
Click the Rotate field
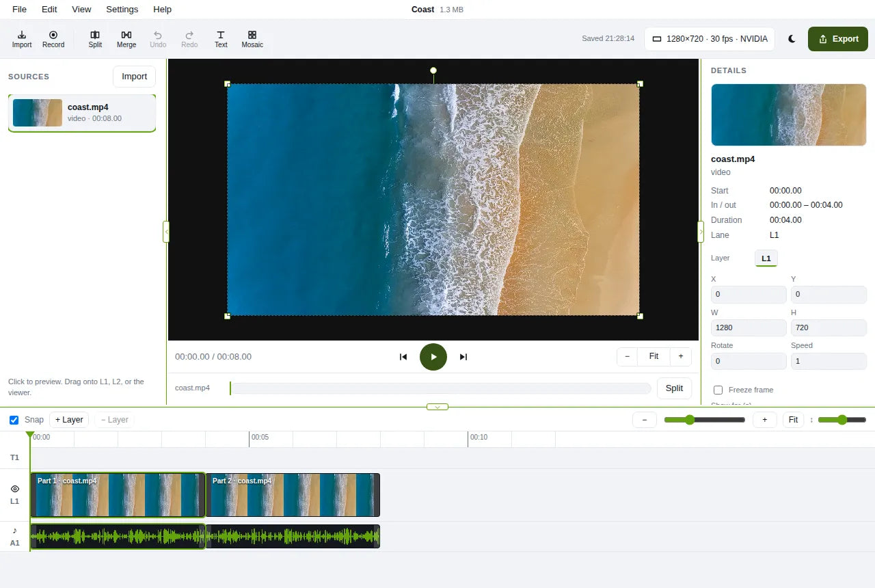pos(749,361)
